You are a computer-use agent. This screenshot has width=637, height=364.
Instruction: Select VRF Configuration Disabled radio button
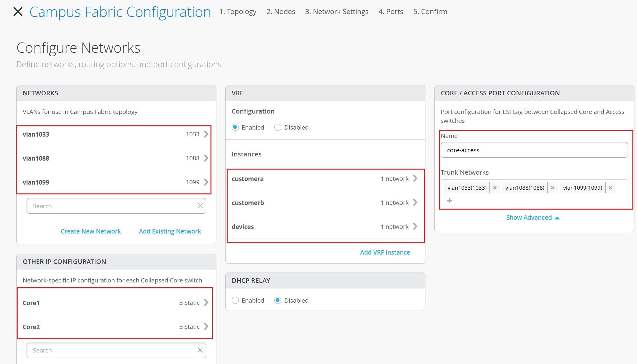(278, 127)
